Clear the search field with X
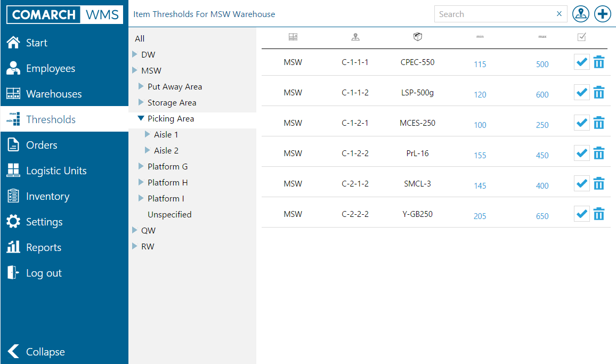Image resolution: width=616 pixels, height=364 pixels. (559, 14)
